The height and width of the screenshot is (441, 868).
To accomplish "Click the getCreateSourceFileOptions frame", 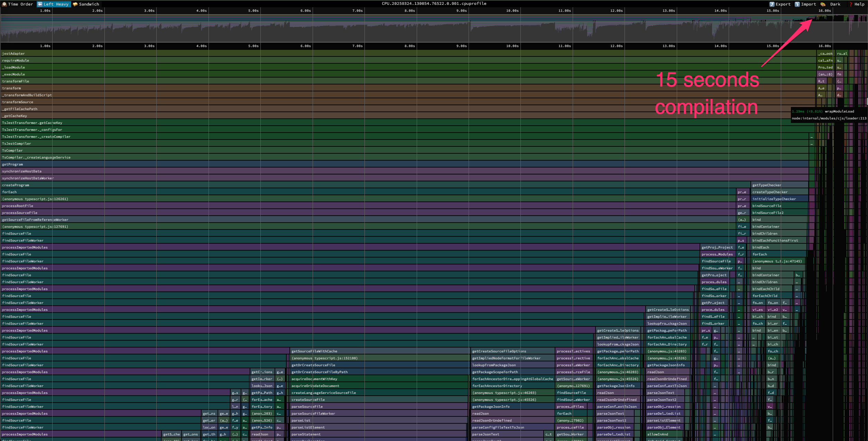I will [x=499, y=351].
